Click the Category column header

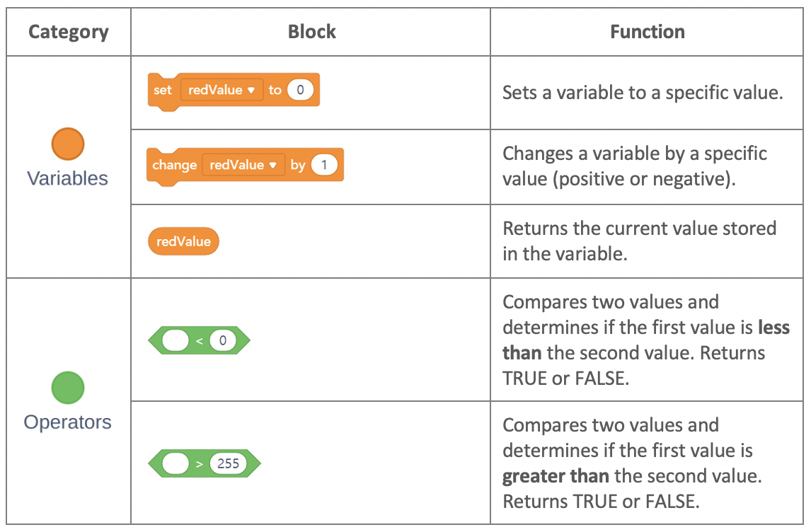(x=68, y=32)
